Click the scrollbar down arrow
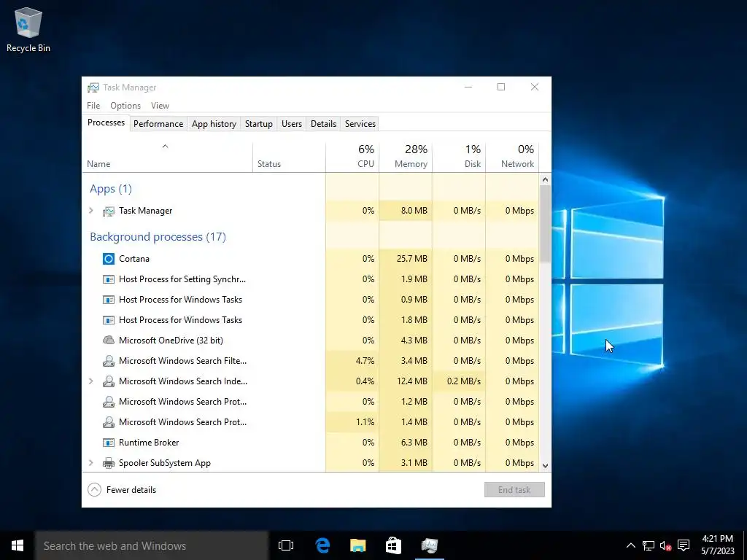Screen dimensions: 747x560 pos(546,466)
